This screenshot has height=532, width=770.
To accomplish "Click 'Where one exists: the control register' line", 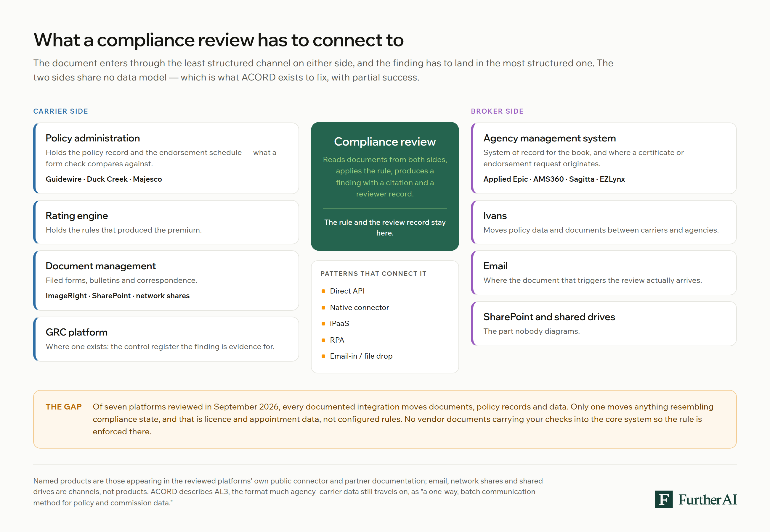I will (x=160, y=347).
